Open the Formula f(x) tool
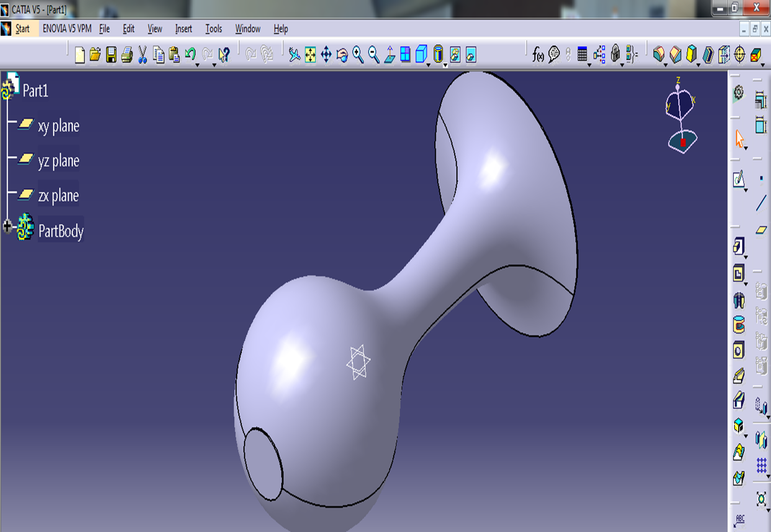Screen dimensions: 771x532 538,55
